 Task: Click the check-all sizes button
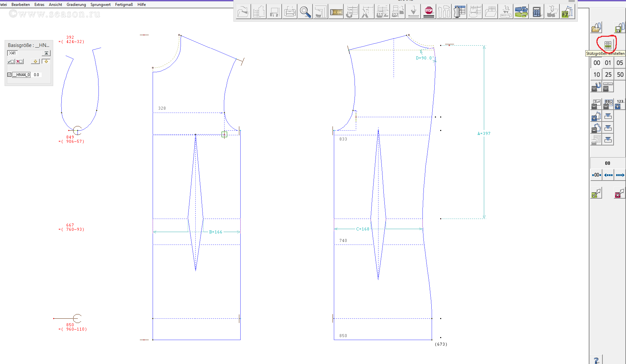click(x=11, y=61)
